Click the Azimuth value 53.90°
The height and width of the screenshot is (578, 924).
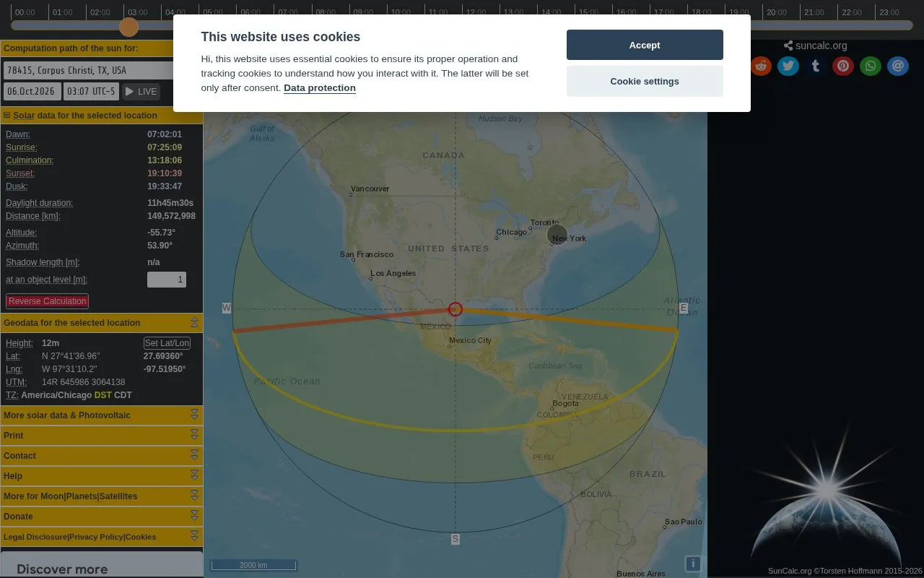point(160,246)
